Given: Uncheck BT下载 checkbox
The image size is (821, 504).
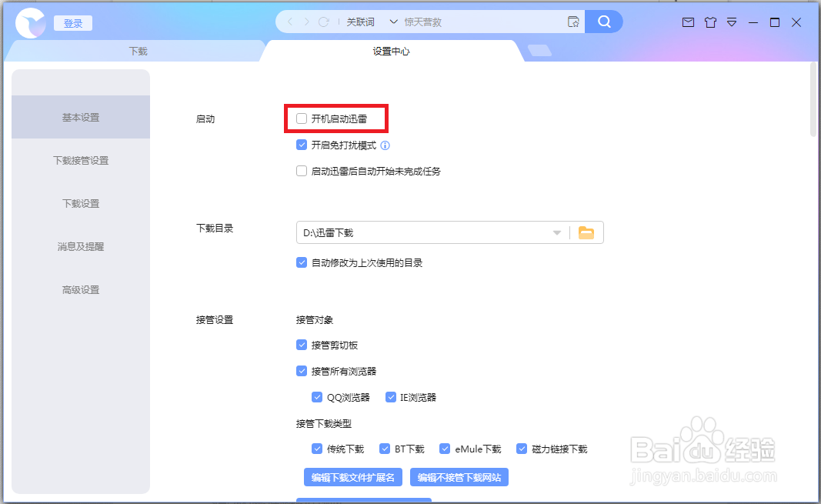Looking at the screenshot, I should point(385,449).
